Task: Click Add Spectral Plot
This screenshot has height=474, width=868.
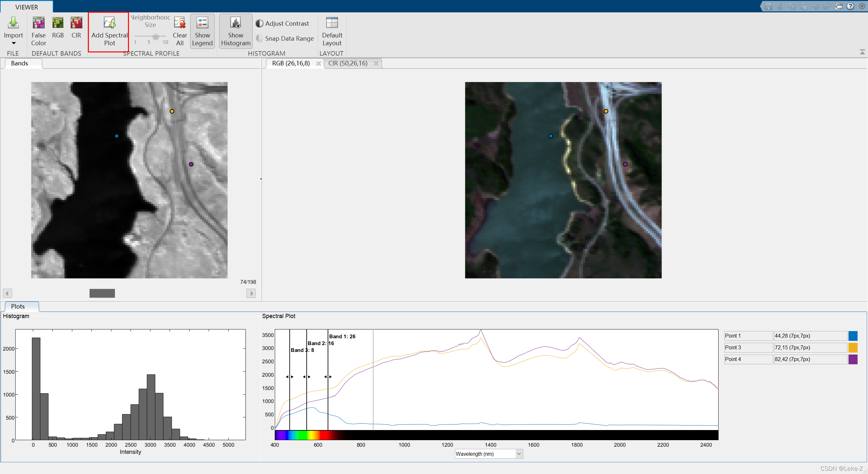Action: tap(108, 31)
